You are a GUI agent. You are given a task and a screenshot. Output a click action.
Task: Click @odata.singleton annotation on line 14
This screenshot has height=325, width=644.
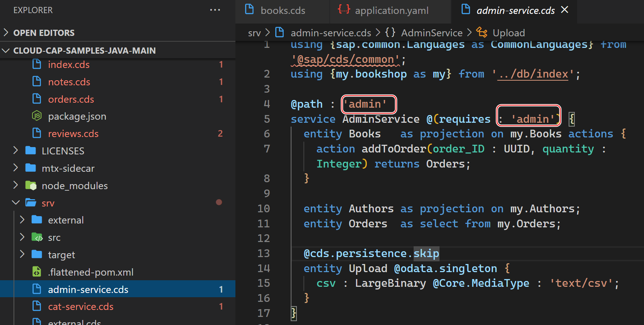point(445,268)
